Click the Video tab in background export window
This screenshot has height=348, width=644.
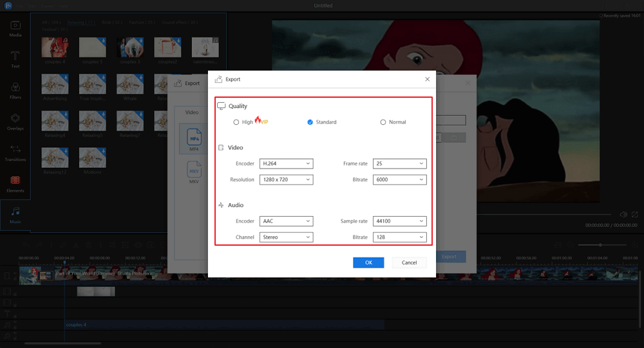192,113
